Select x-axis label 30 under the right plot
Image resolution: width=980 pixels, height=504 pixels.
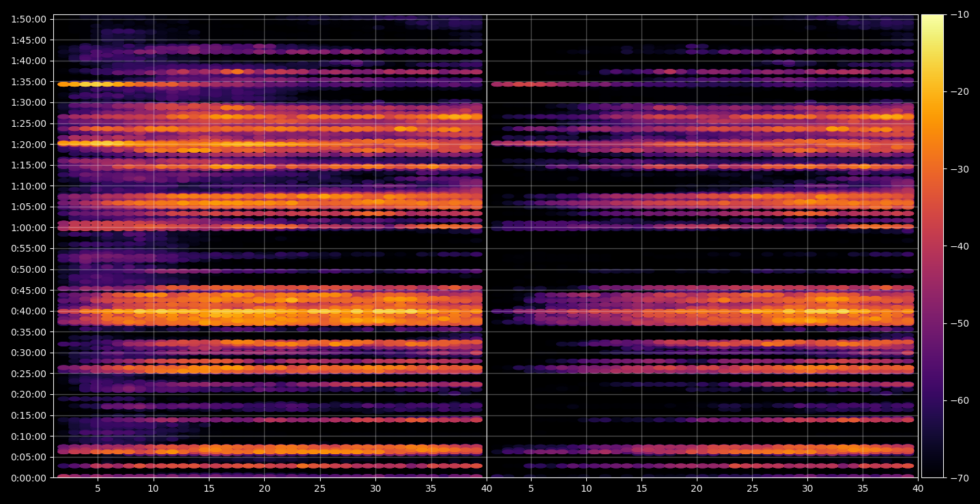[x=808, y=489]
